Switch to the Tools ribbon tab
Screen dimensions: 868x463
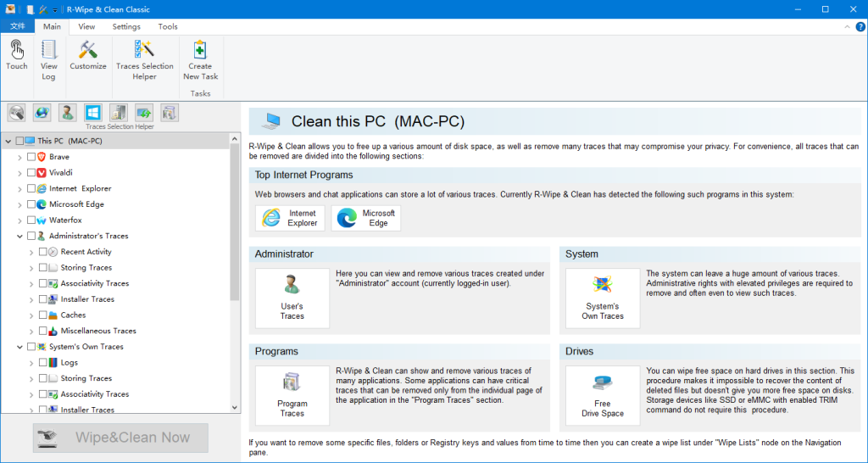click(x=168, y=26)
